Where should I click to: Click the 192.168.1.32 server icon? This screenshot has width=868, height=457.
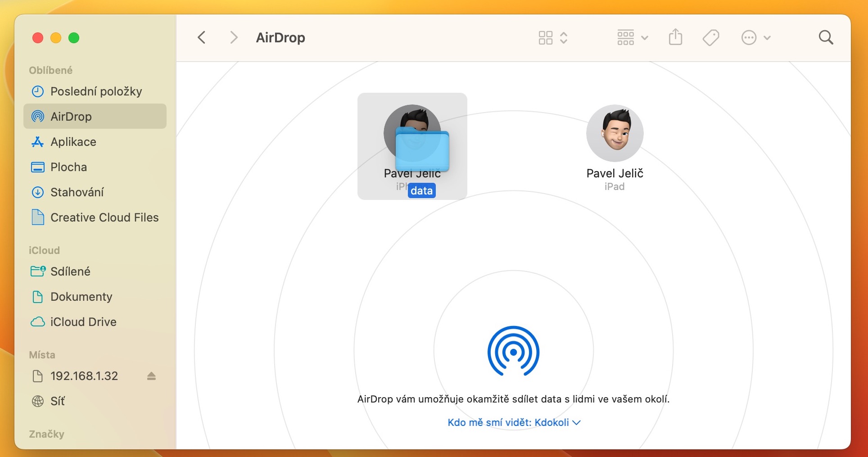[x=38, y=376]
